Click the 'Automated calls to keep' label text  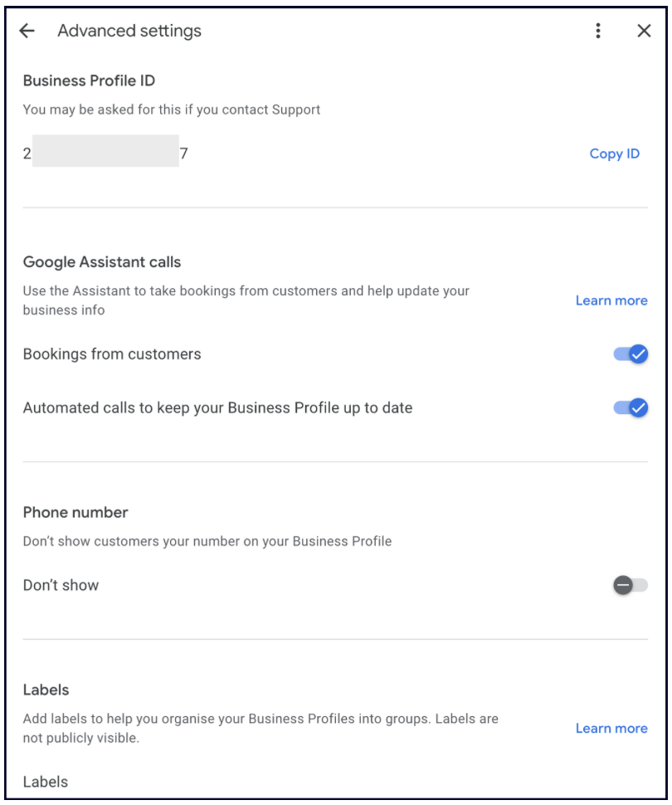pos(217,407)
